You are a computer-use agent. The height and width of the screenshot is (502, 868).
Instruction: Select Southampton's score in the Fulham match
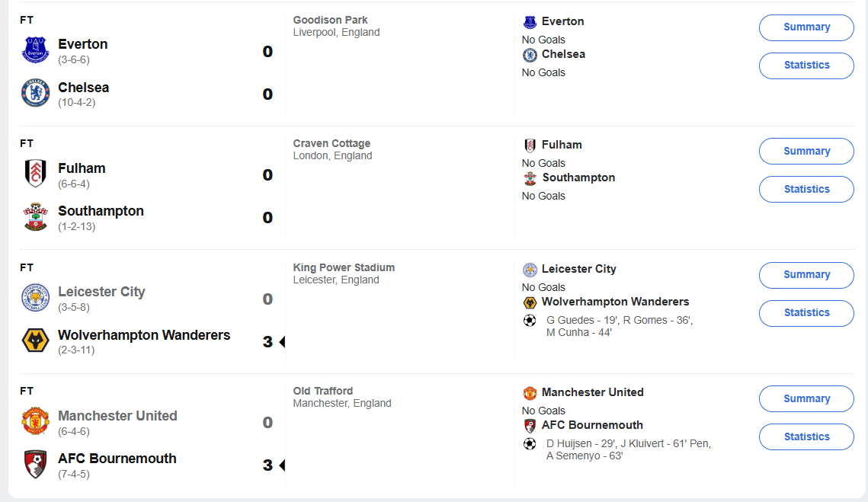[x=267, y=218]
